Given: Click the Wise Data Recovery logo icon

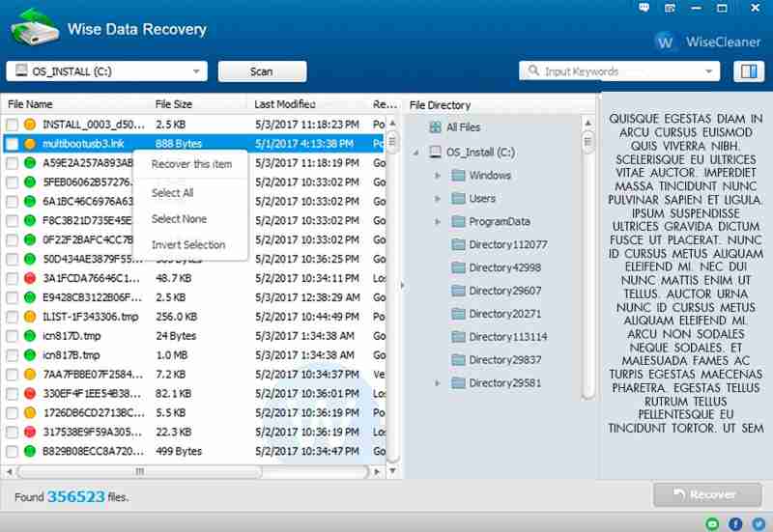Looking at the screenshot, I should point(35,27).
